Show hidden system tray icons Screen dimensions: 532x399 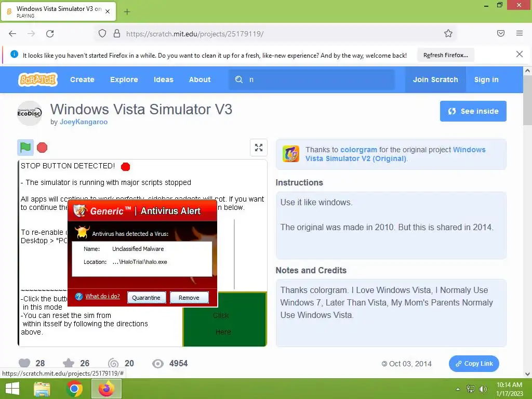coord(458,389)
